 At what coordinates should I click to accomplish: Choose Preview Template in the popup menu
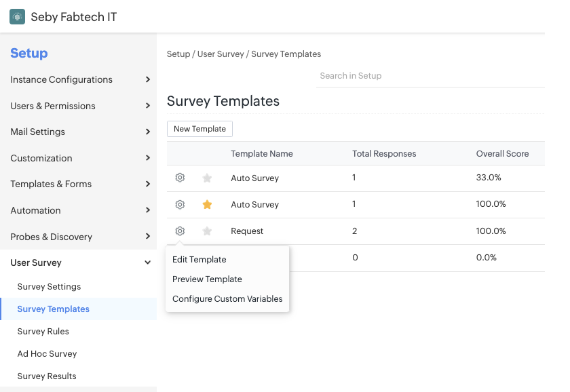(x=207, y=279)
